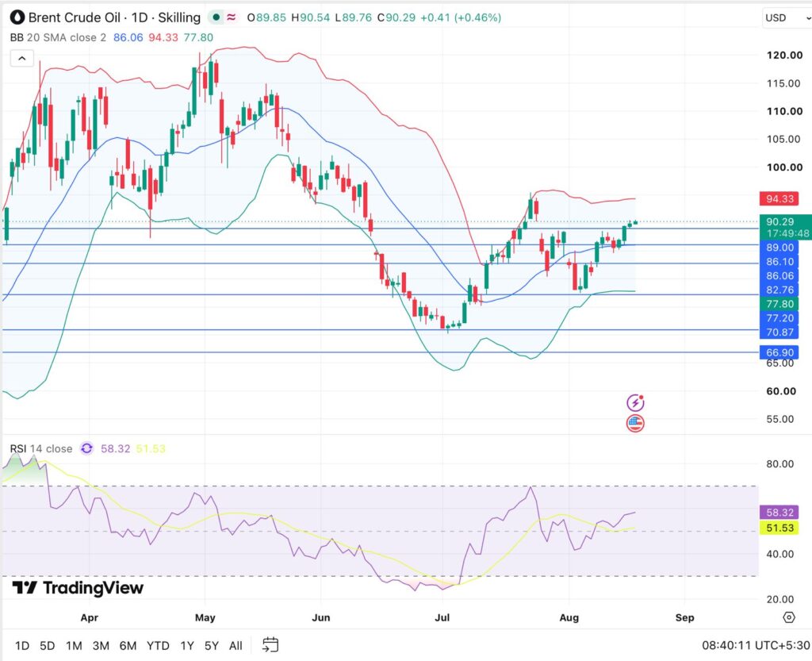Click the 100.00 price axis label

(784, 167)
